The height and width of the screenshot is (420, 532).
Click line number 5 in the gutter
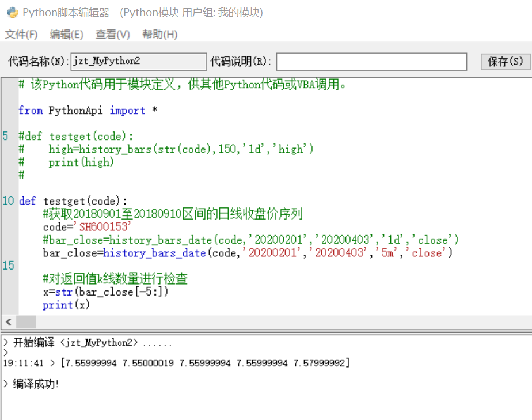[5, 136]
